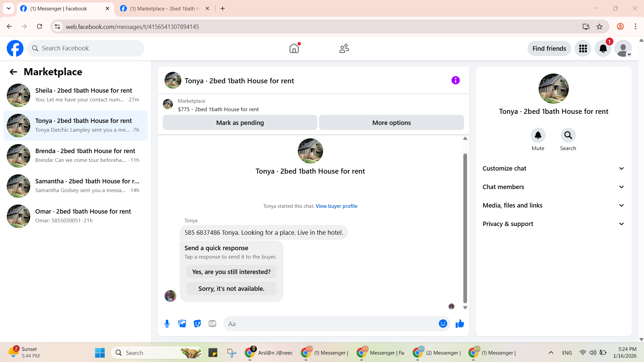This screenshot has height=362, width=644.
Task: Show hidden system tray icons
Action: [x=551, y=353]
